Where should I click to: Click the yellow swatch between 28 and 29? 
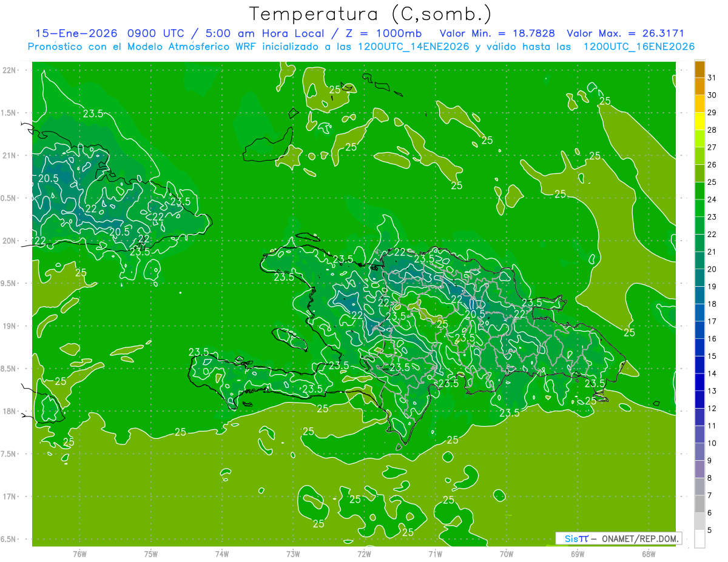tap(699, 121)
